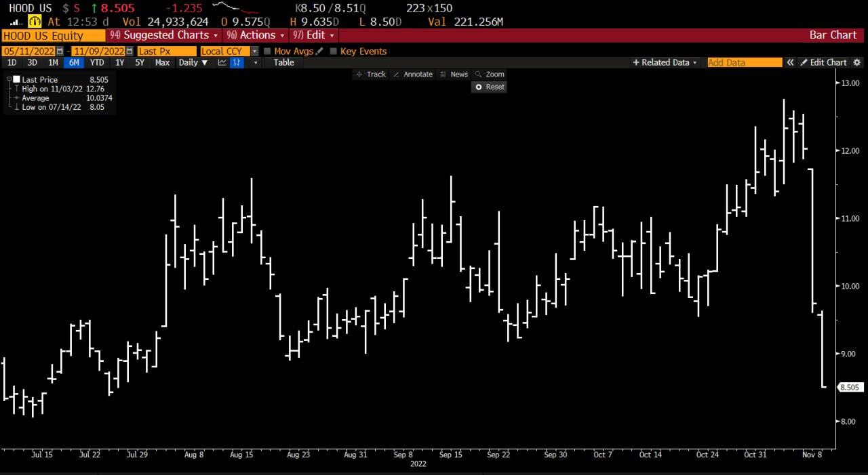Select the YTD time range tab
868x475 pixels.
click(x=97, y=62)
